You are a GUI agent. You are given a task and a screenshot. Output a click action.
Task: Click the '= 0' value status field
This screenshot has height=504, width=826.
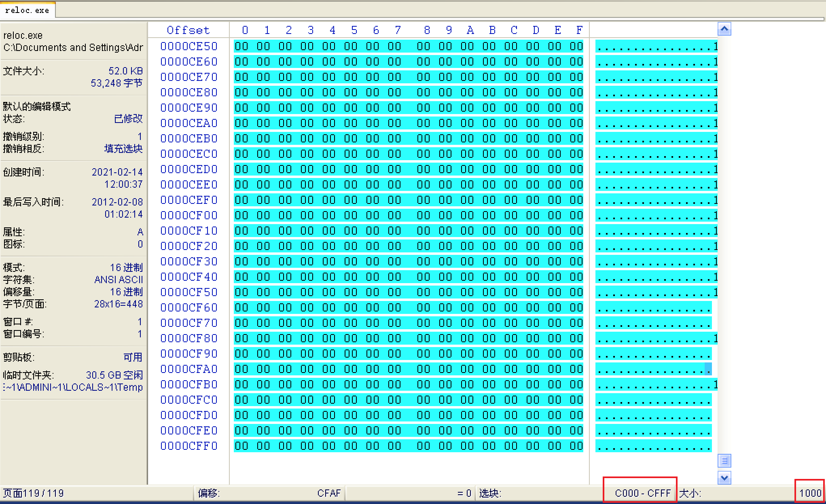464,493
